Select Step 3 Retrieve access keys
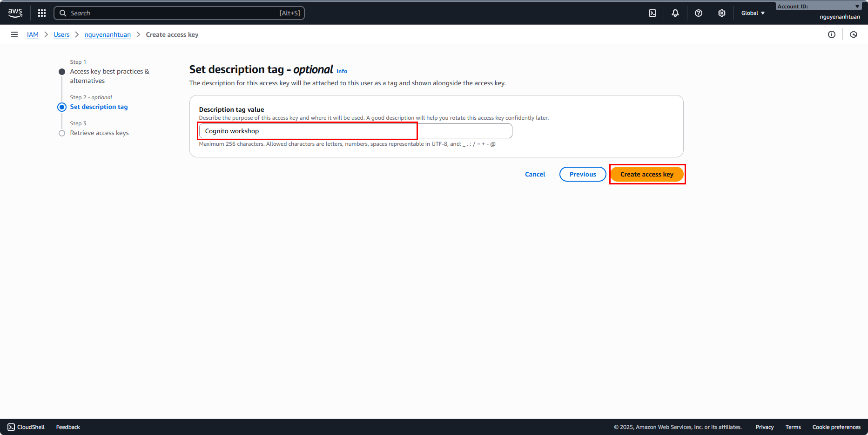868x435 pixels. click(99, 133)
